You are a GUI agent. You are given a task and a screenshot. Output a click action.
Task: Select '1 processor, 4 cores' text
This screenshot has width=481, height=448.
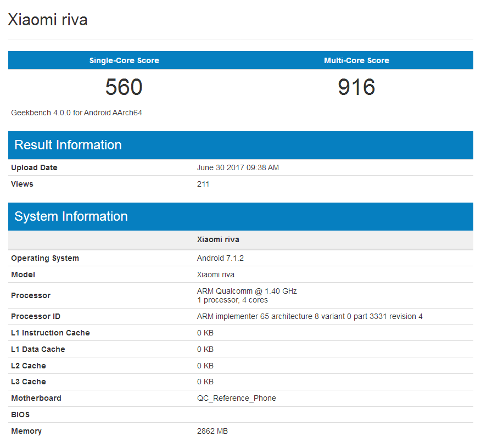point(232,300)
